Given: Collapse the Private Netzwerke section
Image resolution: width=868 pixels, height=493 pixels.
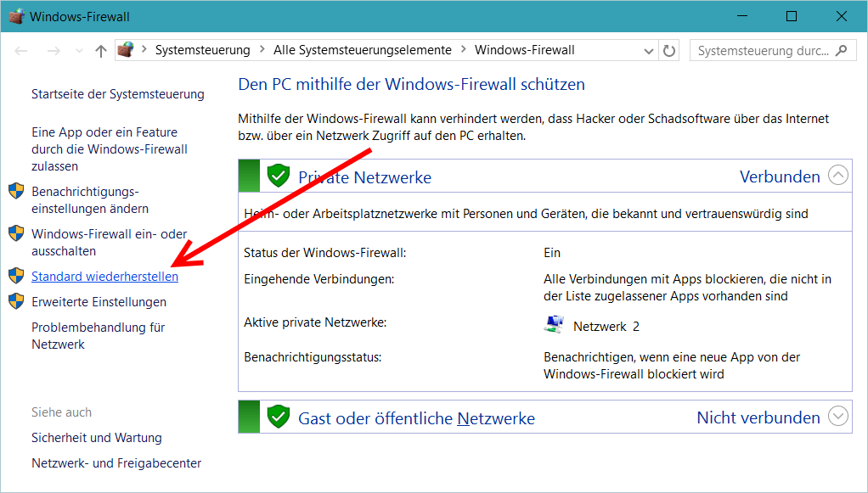Looking at the screenshot, I should coord(838,176).
